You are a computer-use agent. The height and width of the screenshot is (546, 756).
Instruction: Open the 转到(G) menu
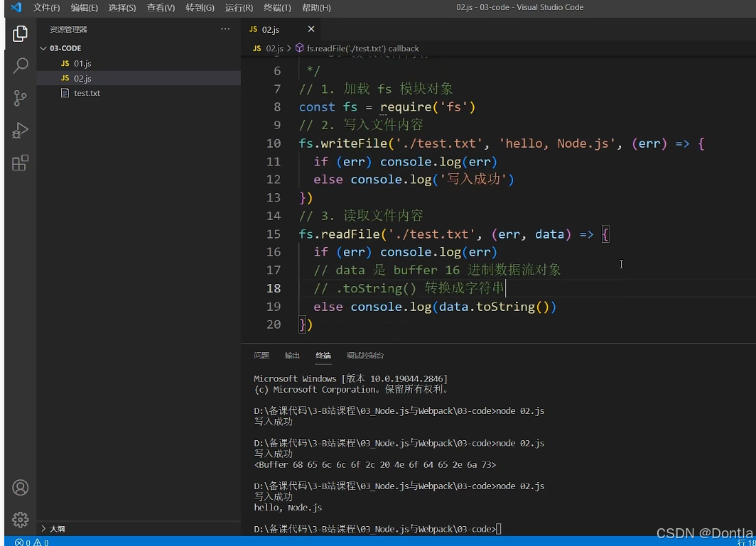pyautogui.click(x=200, y=8)
